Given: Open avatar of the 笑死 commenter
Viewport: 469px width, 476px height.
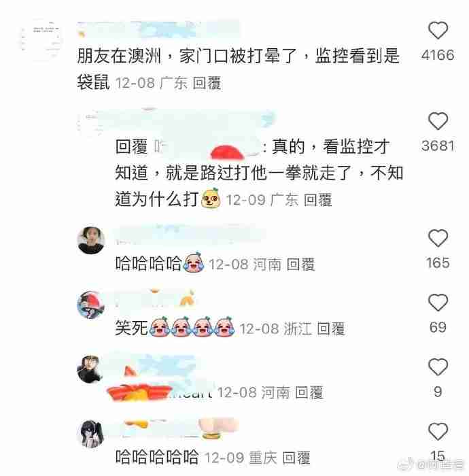Looking at the screenshot, I should (x=90, y=305).
